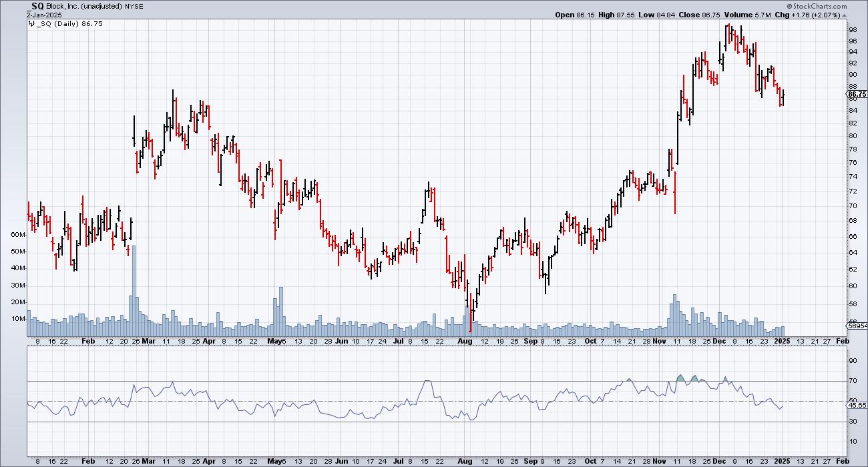Screen dimensions: 868x467
Task: Click 'Aug' on the price chart date axis
Action: point(465,341)
